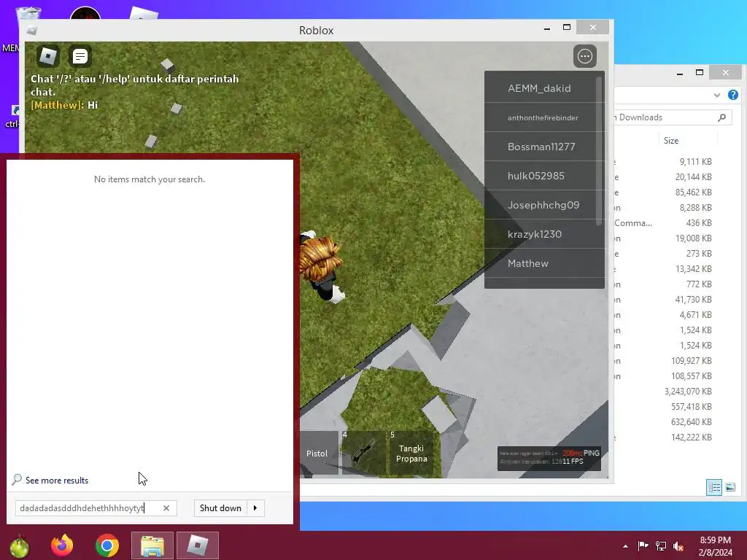
Task: Open the Roblox menu logo button
Action: point(48,56)
